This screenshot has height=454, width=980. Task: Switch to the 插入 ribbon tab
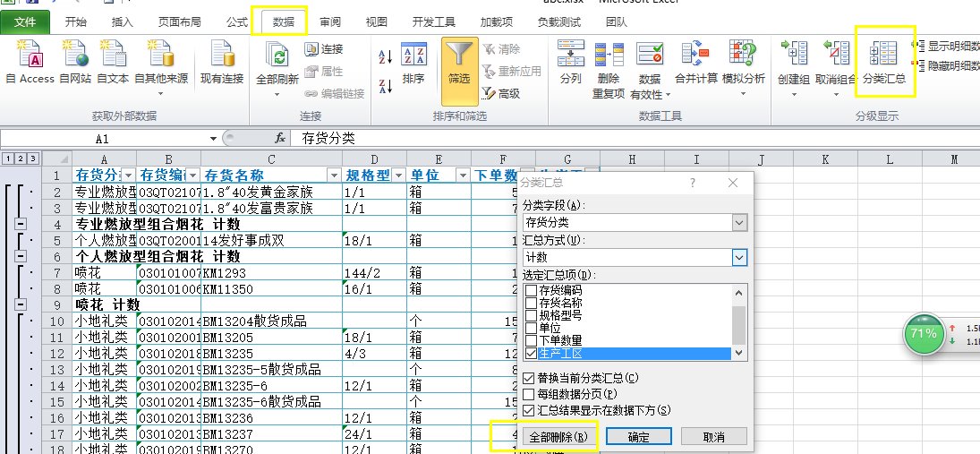point(122,21)
